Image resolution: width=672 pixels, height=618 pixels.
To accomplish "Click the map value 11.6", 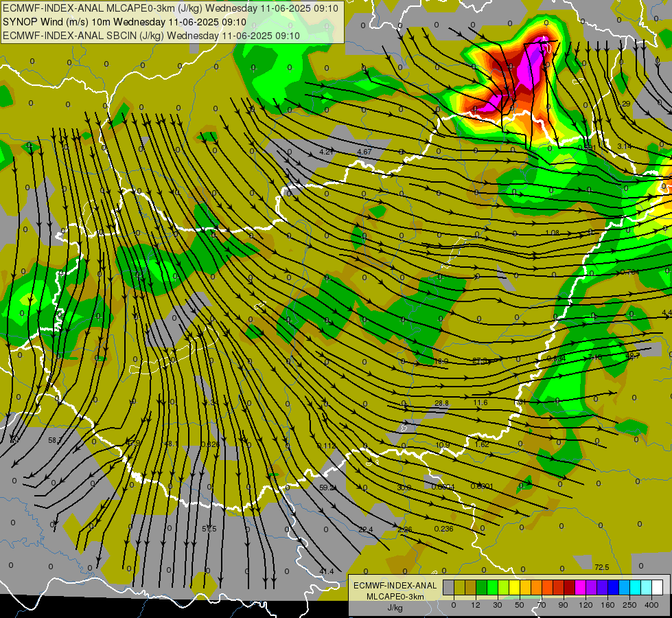I will [480, 402].
